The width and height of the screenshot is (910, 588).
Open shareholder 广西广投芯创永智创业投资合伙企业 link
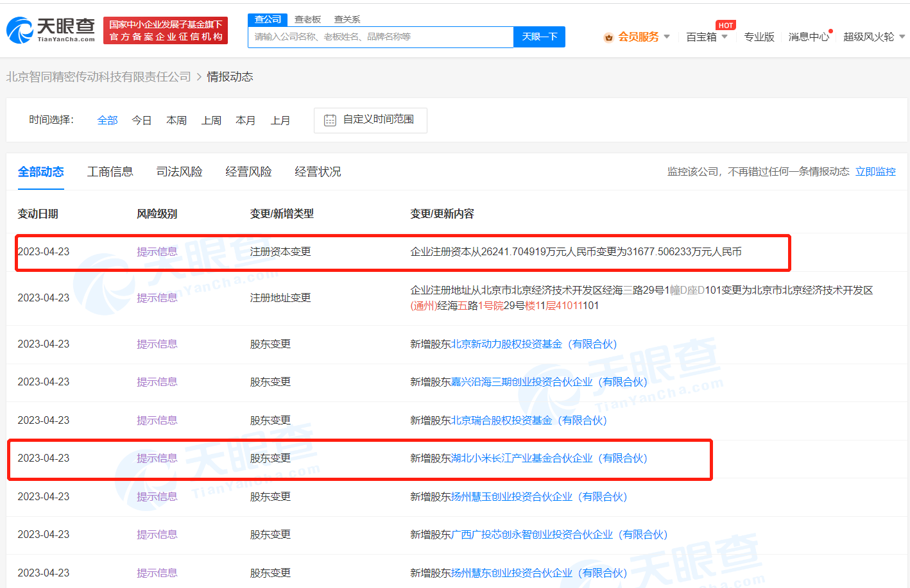click(x=560, y=535)
